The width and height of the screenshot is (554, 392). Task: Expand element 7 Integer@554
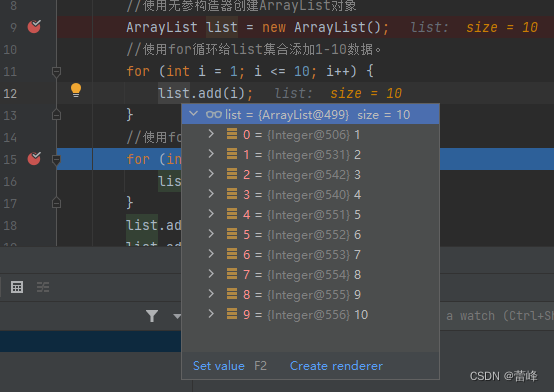pyautogui.click(x=211, y=274)
